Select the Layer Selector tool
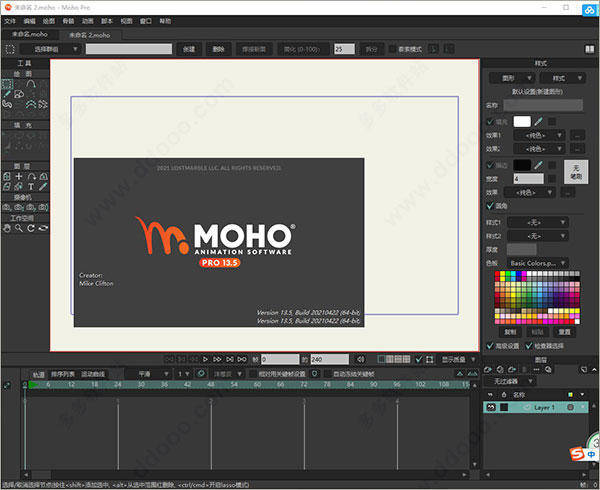Viewport: 600px width, 490px height. (19, 187)
